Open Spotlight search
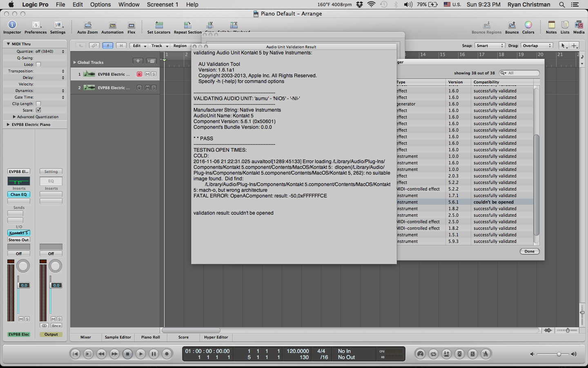The height and width of the screenshot is (368, 588). [562, 4]
